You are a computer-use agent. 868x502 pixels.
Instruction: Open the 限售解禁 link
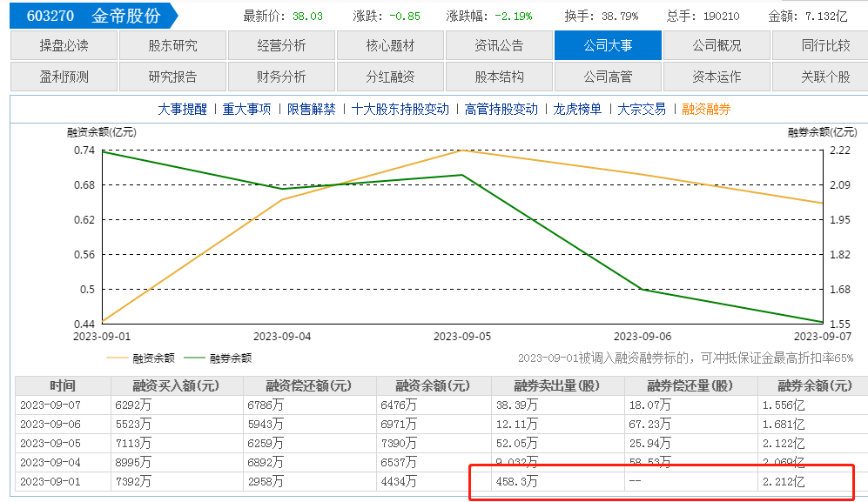[311, 110]
